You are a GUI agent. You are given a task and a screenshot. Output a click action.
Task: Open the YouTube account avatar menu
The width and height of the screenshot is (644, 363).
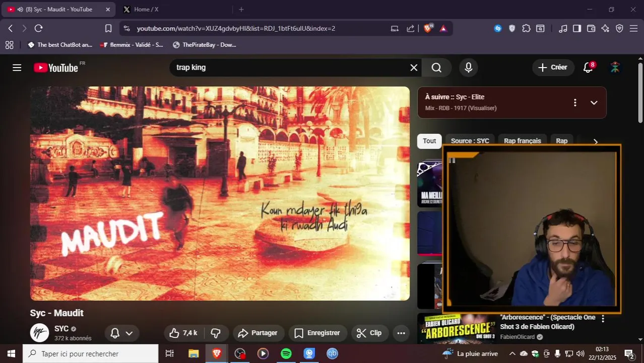click(x=615, y=68)
